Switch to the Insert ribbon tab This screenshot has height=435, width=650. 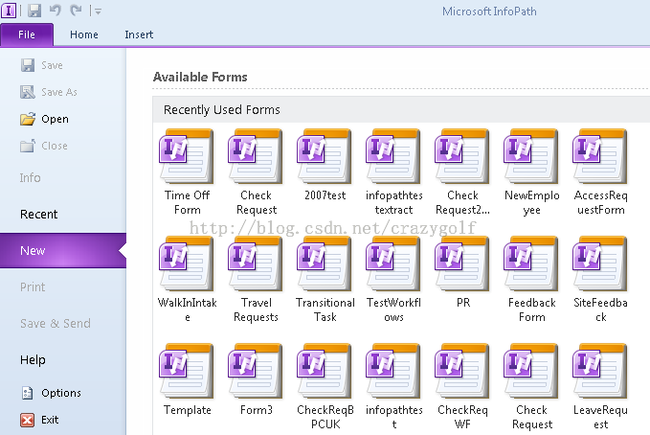point(139,34)
